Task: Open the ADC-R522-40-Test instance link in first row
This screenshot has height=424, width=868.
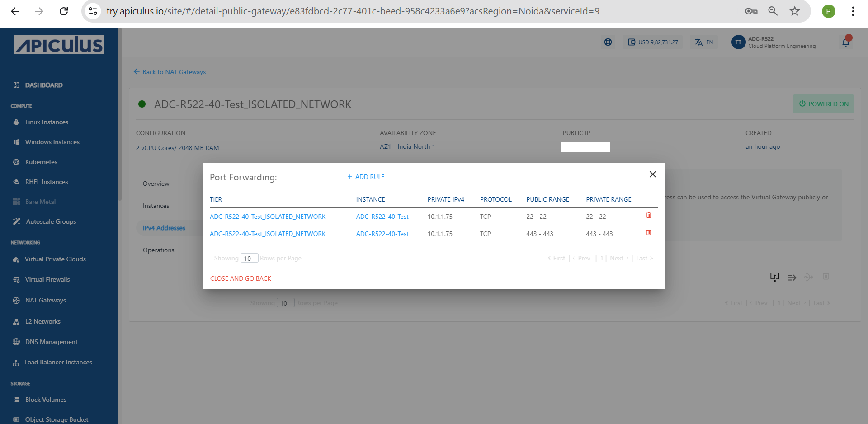Action: coord(382,217)
